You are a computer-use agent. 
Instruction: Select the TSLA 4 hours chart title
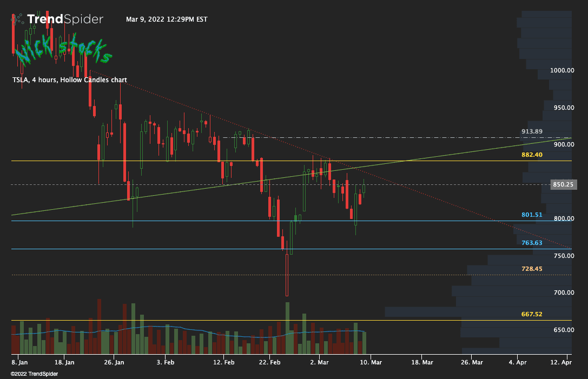[x=69, y=79]
